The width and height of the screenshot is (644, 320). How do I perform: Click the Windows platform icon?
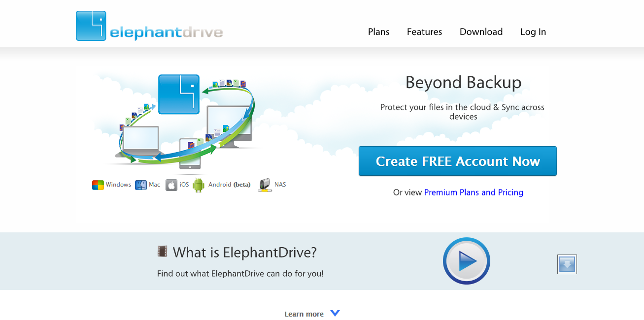pyautogui.click(x=98, y=185)
